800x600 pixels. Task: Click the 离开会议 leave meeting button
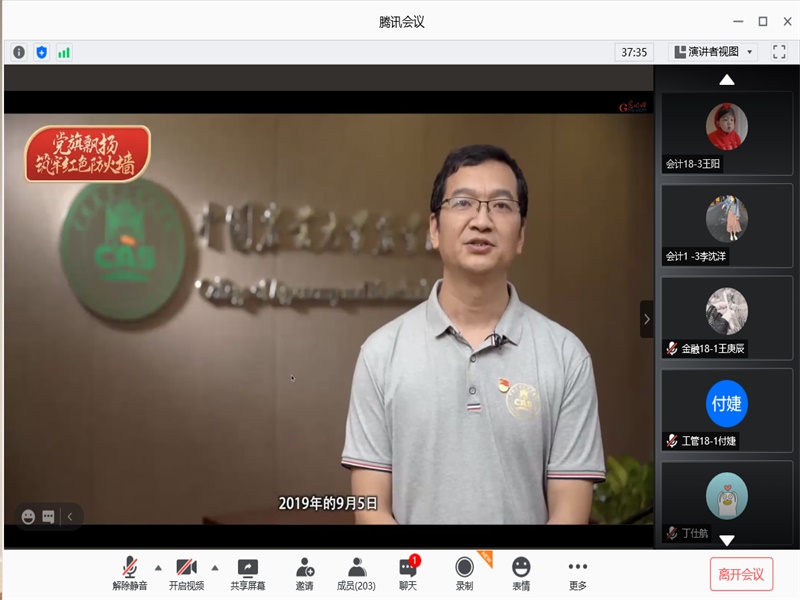pyautogui.click(x=741, y=574)
